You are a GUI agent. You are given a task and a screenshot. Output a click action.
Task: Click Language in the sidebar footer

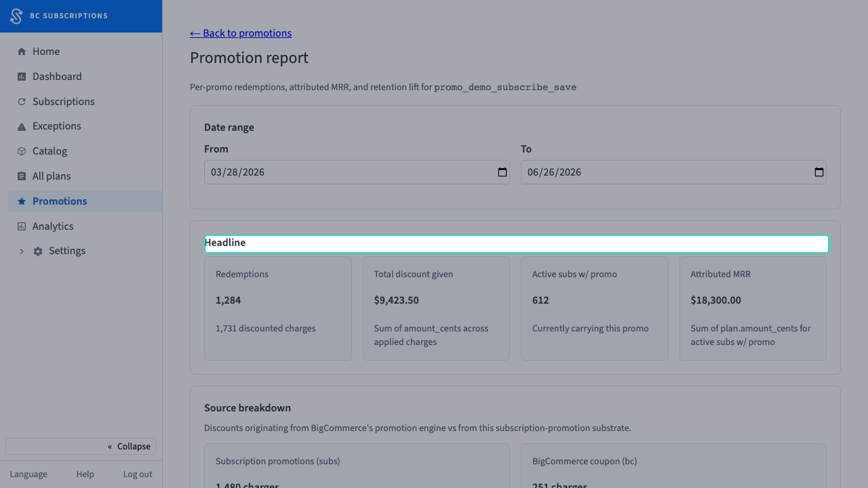(x=28, y=474)
